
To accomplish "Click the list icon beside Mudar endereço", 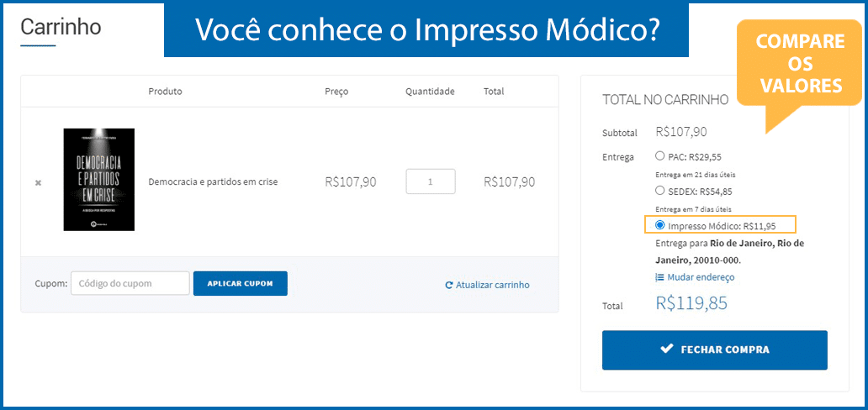I will tap(659, 277).
